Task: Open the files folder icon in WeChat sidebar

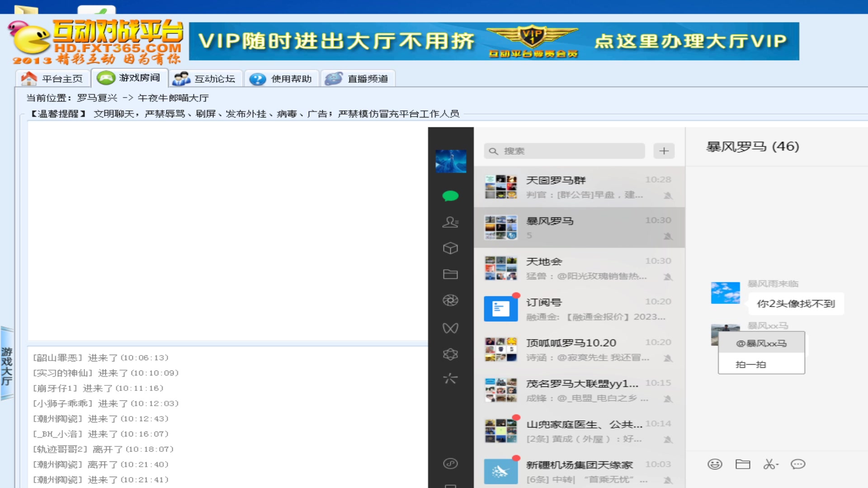Action: pyautogui.click(x=450, y=274)
